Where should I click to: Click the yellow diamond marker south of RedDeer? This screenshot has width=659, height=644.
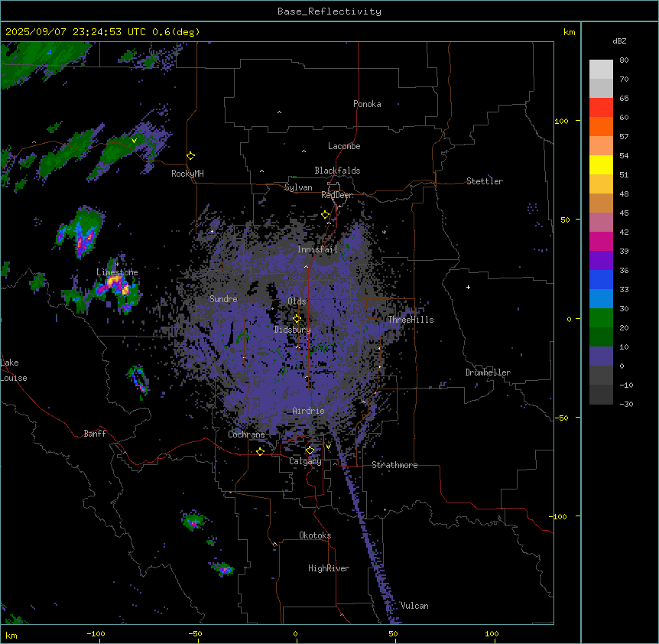point(326,215)
